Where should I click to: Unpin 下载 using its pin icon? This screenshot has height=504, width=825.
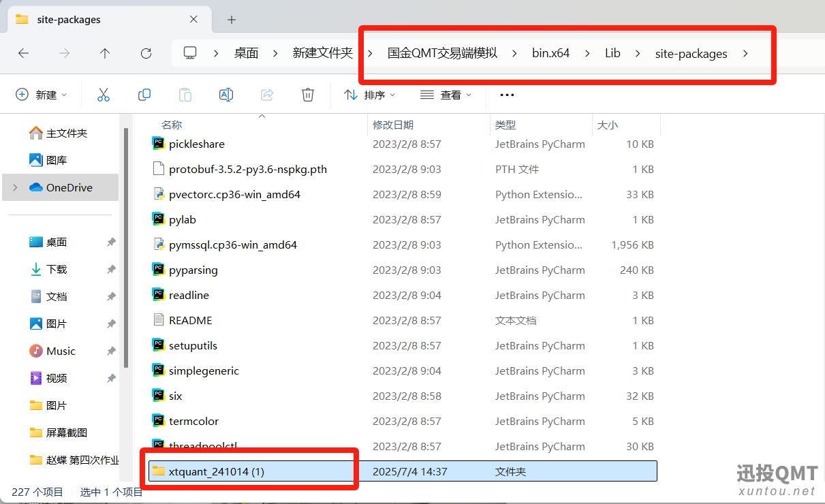(111, 270)
